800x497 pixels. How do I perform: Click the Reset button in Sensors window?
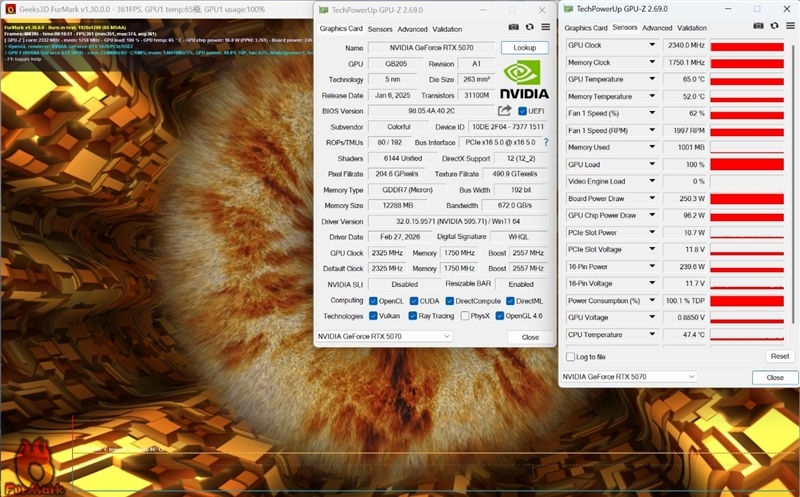point(780,356)
